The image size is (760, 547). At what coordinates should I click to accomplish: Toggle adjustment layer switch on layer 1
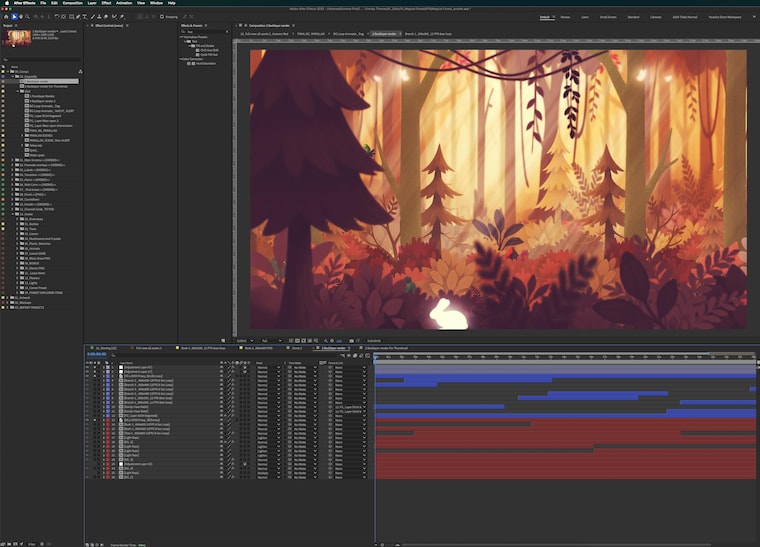tap(245, 367)
